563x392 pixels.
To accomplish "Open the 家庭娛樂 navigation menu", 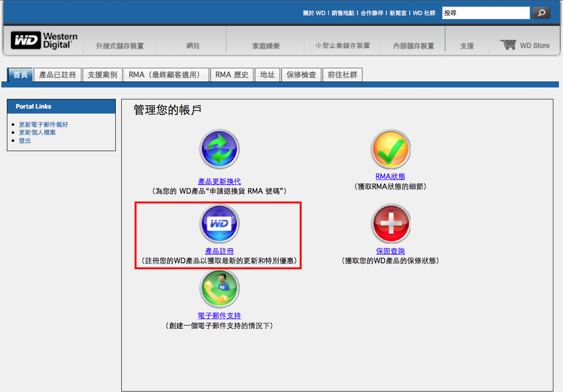I will (266, 46).
